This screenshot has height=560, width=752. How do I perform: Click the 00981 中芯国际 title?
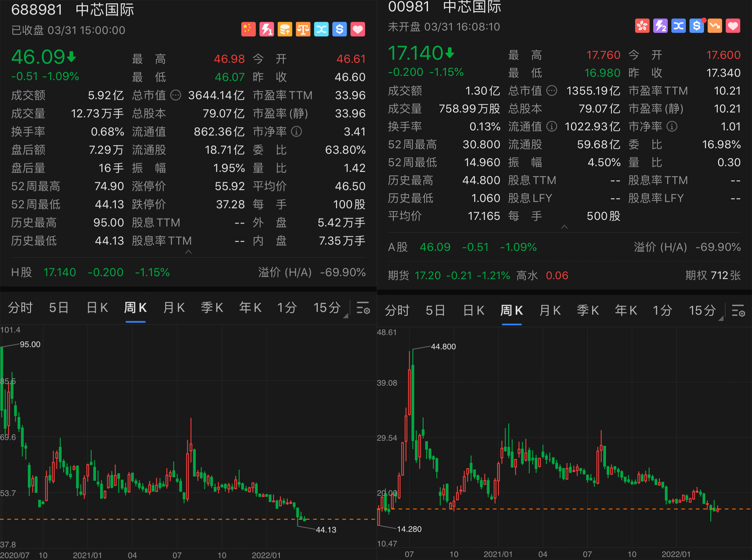(444, 6)
